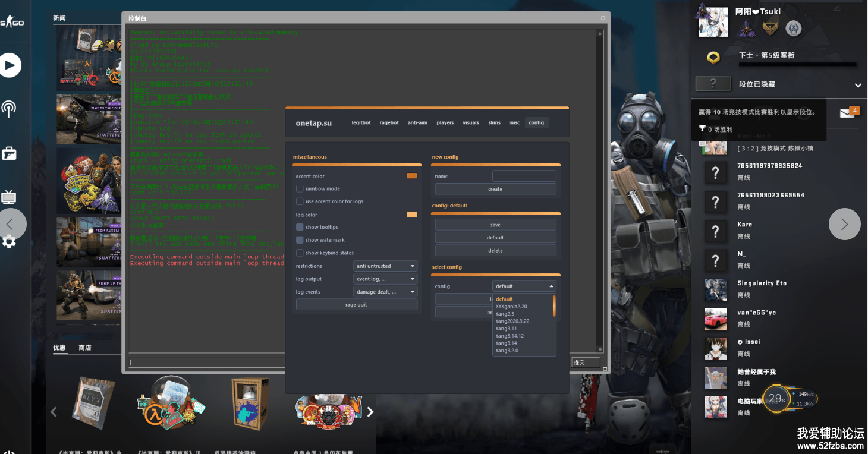
Task: Open the mail invites icon with badge 4
Action: [849, 113]
